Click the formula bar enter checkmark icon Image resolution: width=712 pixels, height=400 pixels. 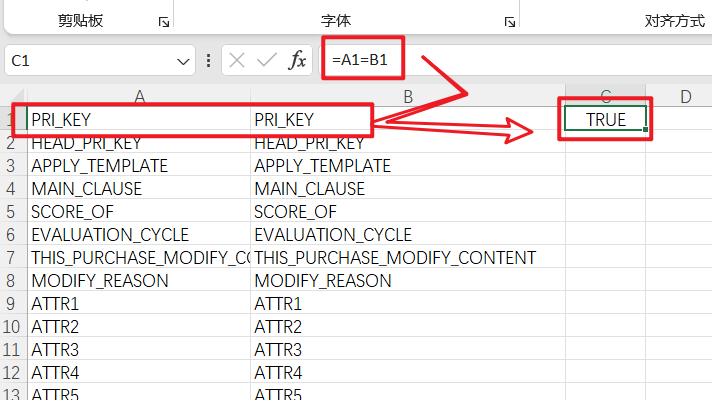267,61
